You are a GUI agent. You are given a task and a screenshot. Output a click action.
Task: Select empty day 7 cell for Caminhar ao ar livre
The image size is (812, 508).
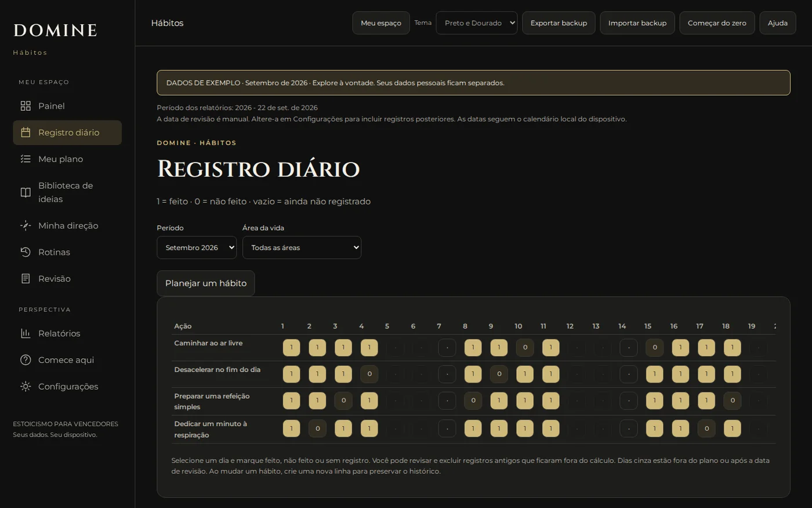[447, 348]
